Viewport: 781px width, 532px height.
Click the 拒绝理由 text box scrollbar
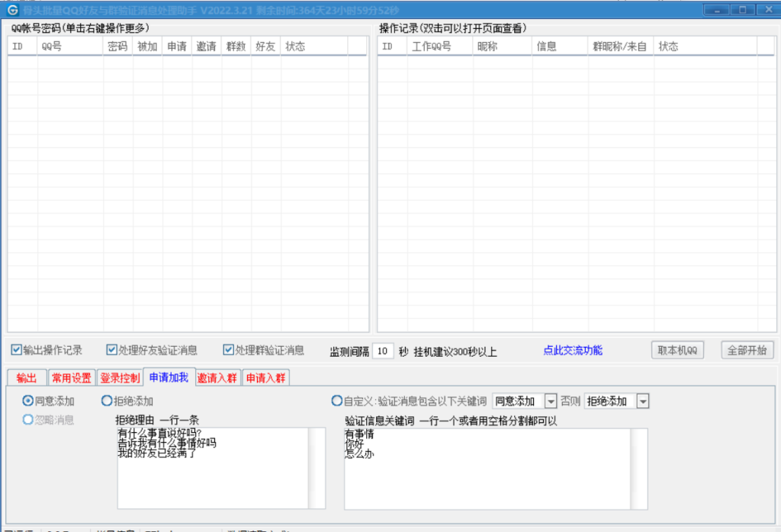pyautogui.click(x=316, y=467)
